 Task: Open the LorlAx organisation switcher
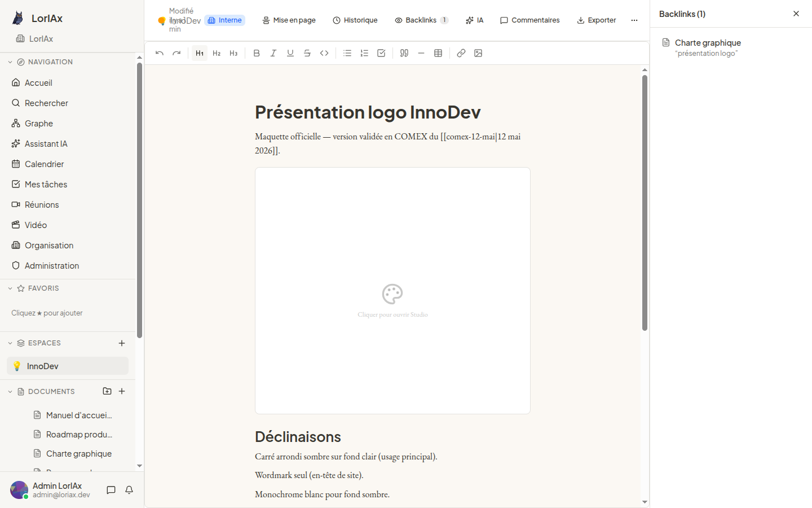coord(35,39)
